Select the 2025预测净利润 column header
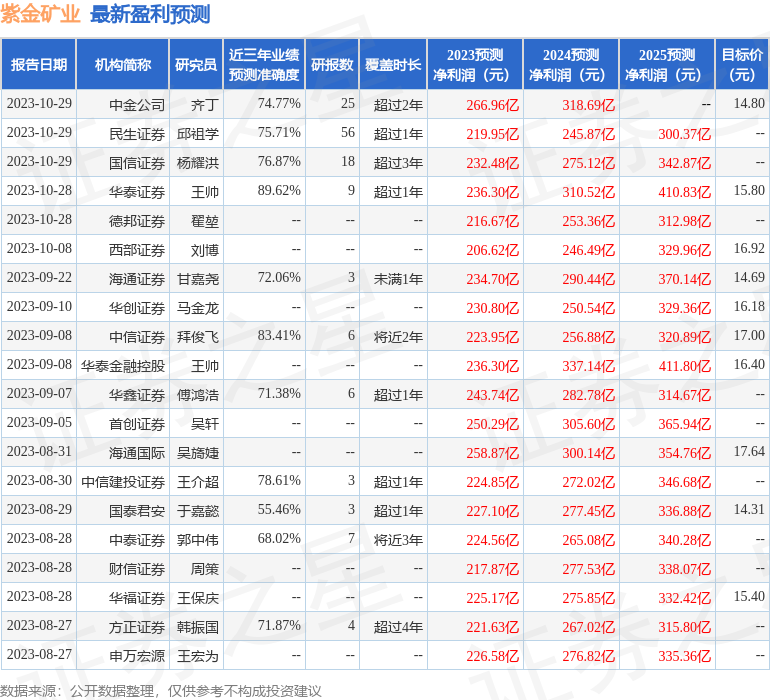770x700 pixels. (667, 64)
